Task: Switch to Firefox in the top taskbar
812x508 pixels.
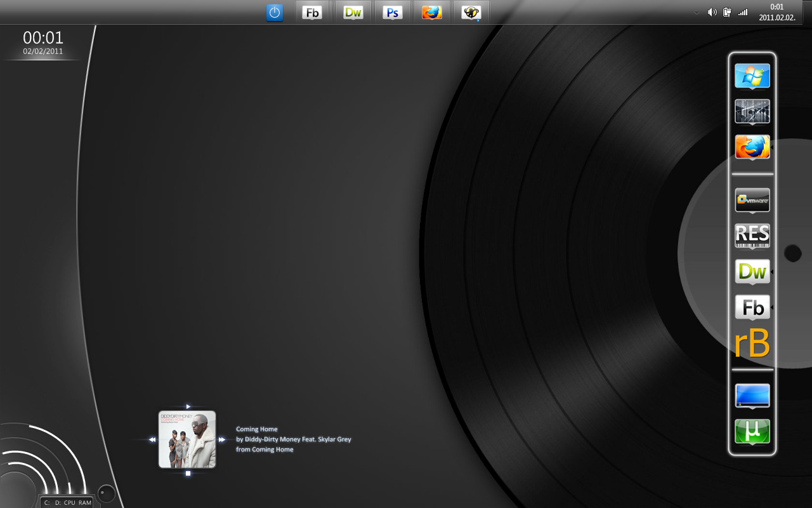Action: 432,12
